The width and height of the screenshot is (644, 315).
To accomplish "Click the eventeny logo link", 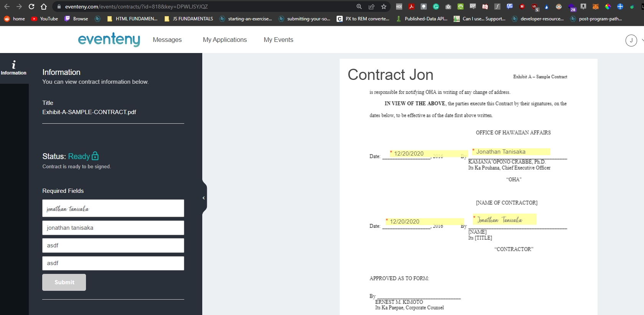I will (109, 39).
